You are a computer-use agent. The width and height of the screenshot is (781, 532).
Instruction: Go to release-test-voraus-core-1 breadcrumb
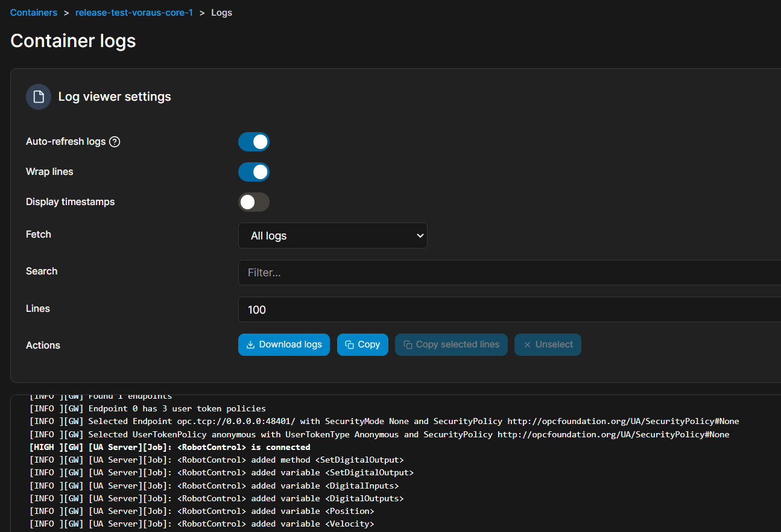click(134, 13)
